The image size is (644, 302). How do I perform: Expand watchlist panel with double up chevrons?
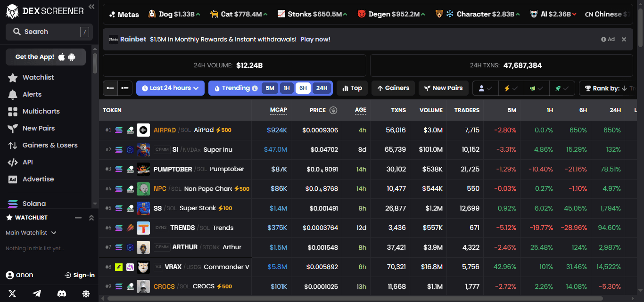pos(91,218)
